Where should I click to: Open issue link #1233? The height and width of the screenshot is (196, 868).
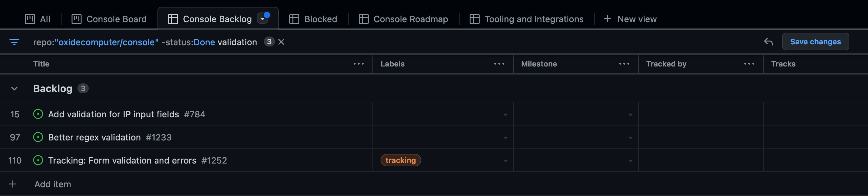158,137
